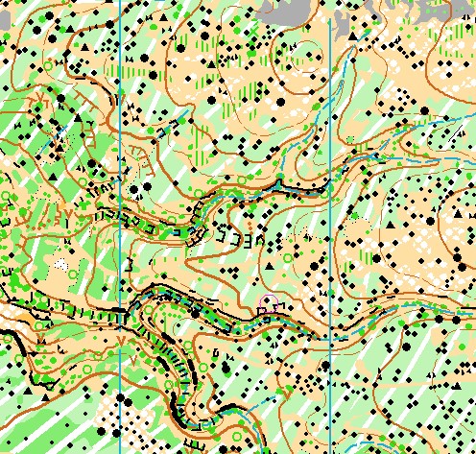This screenshot has height=454, width=476.
Task: Click the three orange dots in the central valley
Action: point(250,225)
